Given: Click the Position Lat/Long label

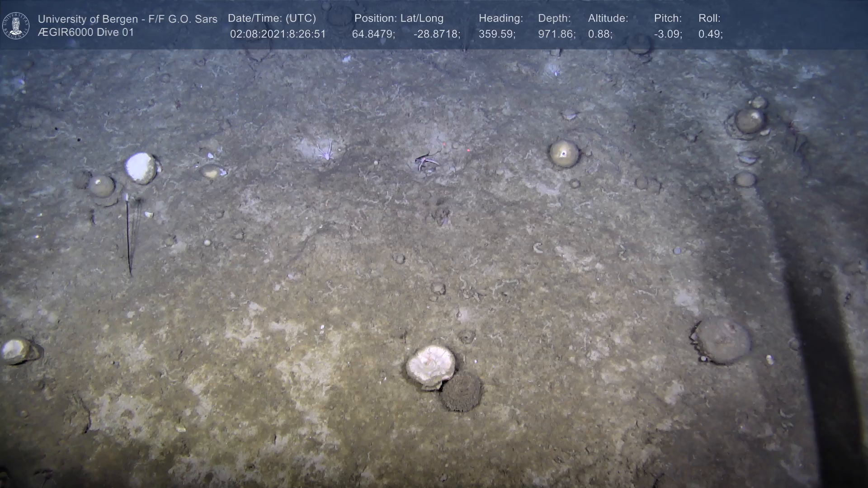Looking at the screenshot, I should click(x=399, y=19).
